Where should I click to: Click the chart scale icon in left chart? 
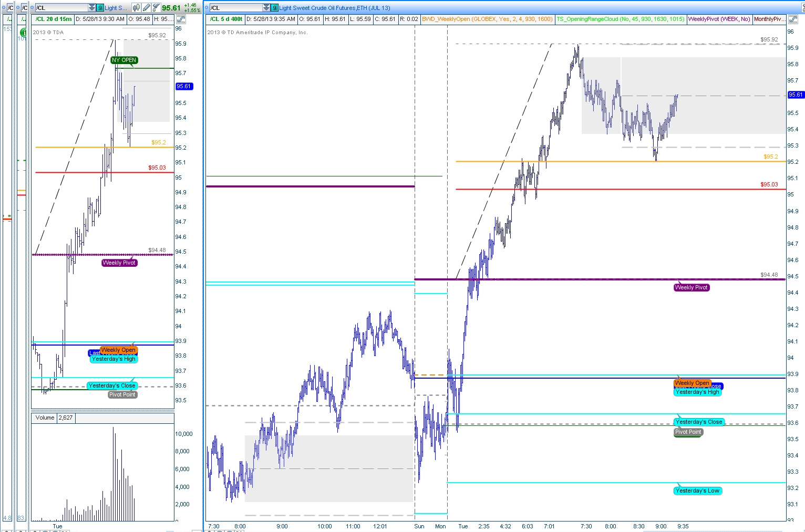point(181,19)
